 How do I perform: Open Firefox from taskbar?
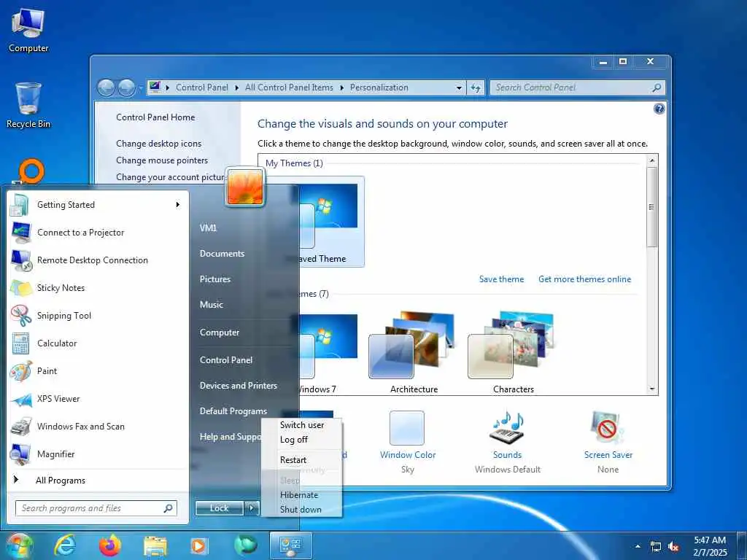coord(109,545)
